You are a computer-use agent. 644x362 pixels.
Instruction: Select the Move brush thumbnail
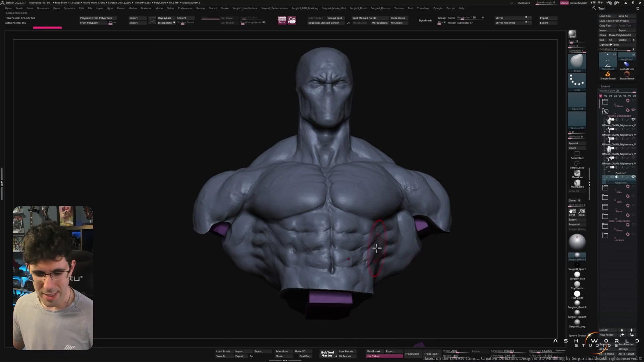tap(577, 61)
